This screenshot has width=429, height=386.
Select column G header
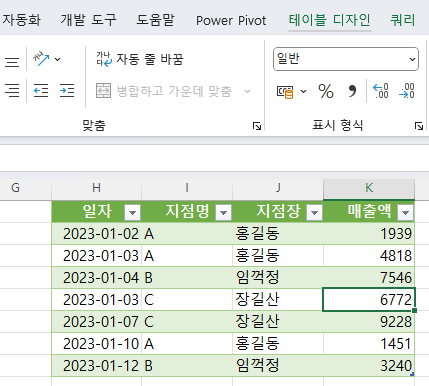[x=26, y=188]
